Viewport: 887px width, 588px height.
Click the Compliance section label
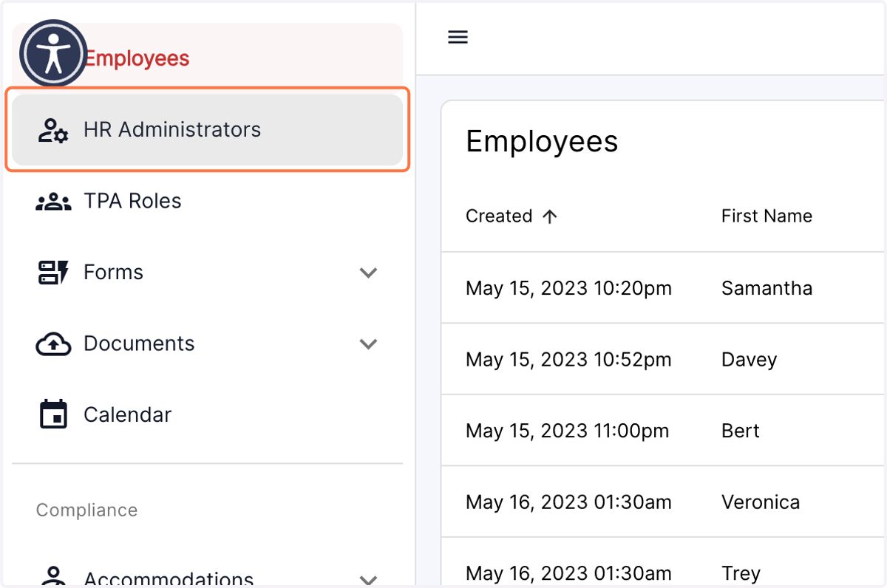pyautogui.click(x=86, y=510)
